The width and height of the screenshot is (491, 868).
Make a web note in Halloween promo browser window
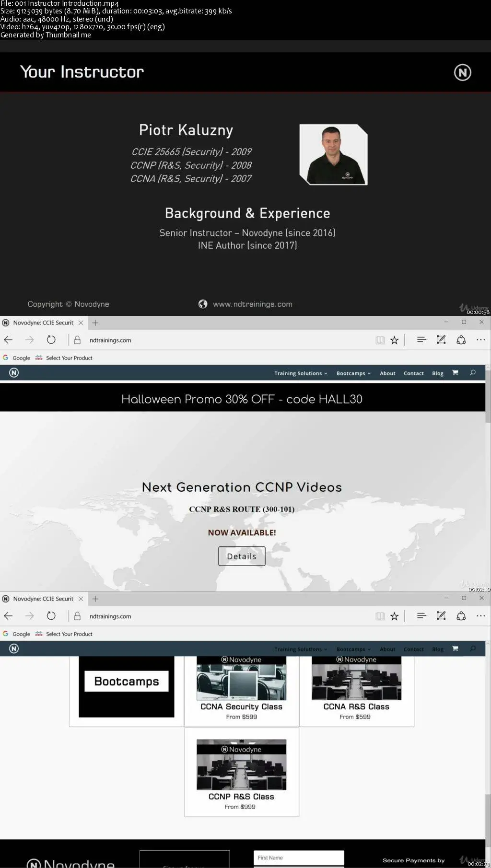[441, 340]
